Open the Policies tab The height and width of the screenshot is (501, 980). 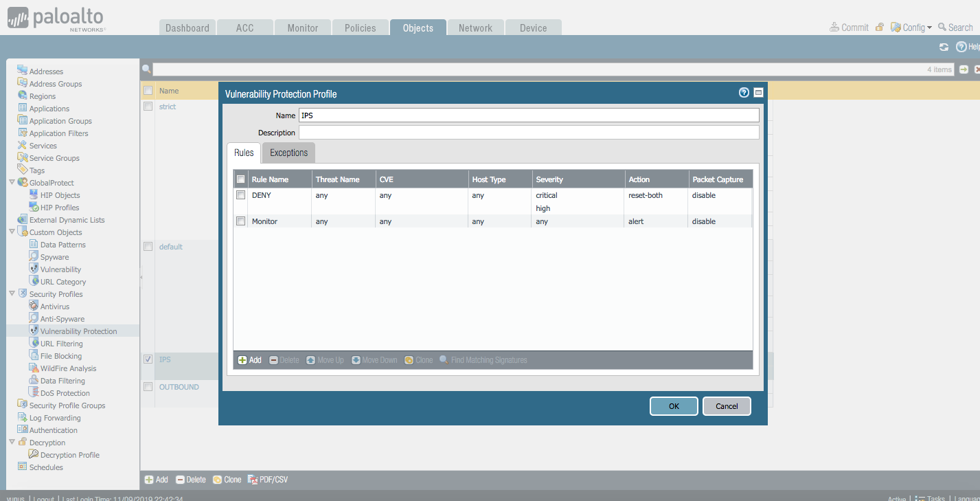(x=360, y=28)
